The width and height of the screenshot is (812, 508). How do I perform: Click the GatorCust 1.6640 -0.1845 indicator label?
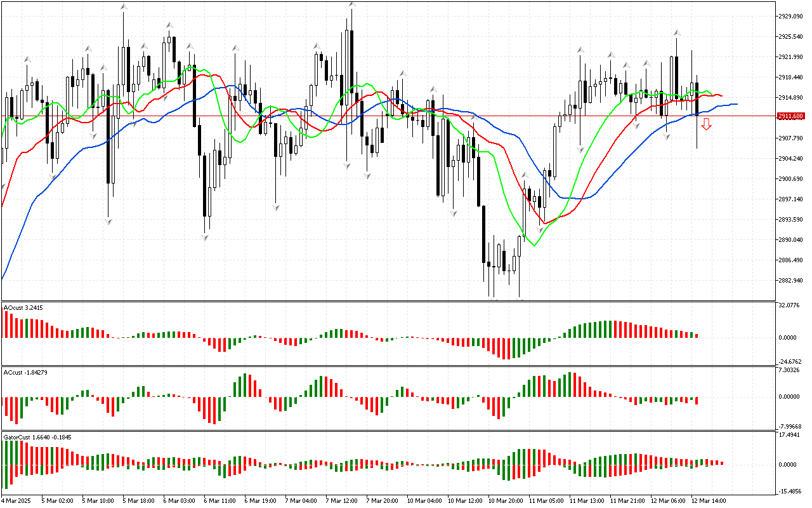pyautogui.click(x=37, y=437)
